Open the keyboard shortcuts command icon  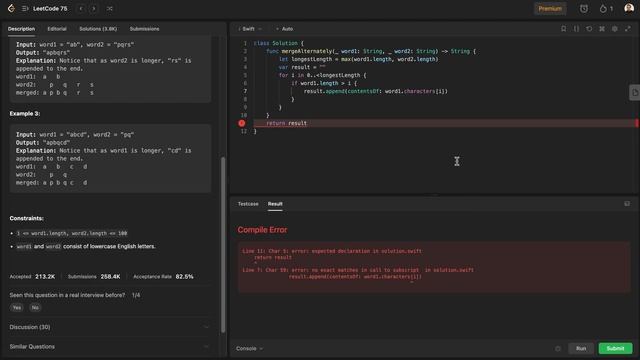[x=602, y=29]
